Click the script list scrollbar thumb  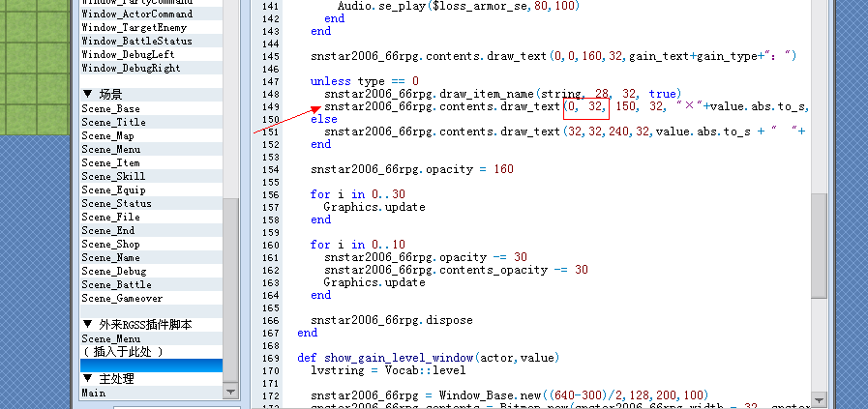[229, 290]
